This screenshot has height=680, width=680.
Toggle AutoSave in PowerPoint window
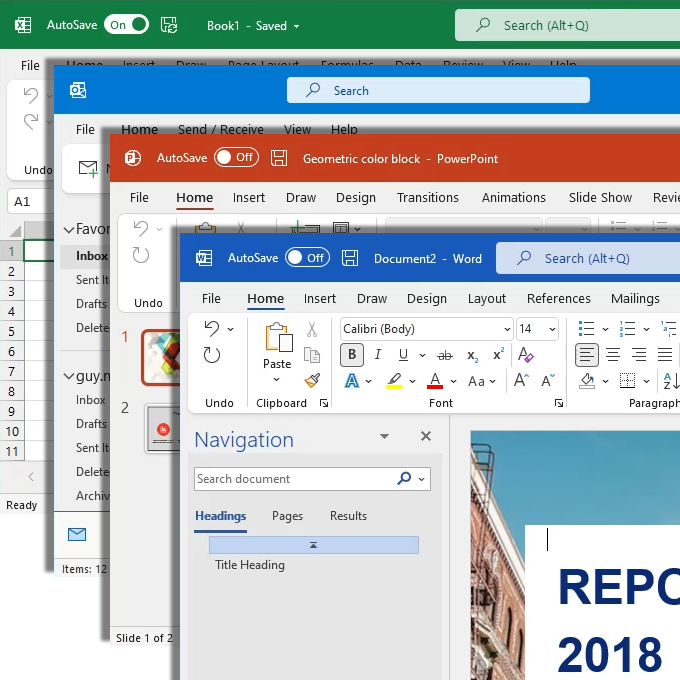236,158
